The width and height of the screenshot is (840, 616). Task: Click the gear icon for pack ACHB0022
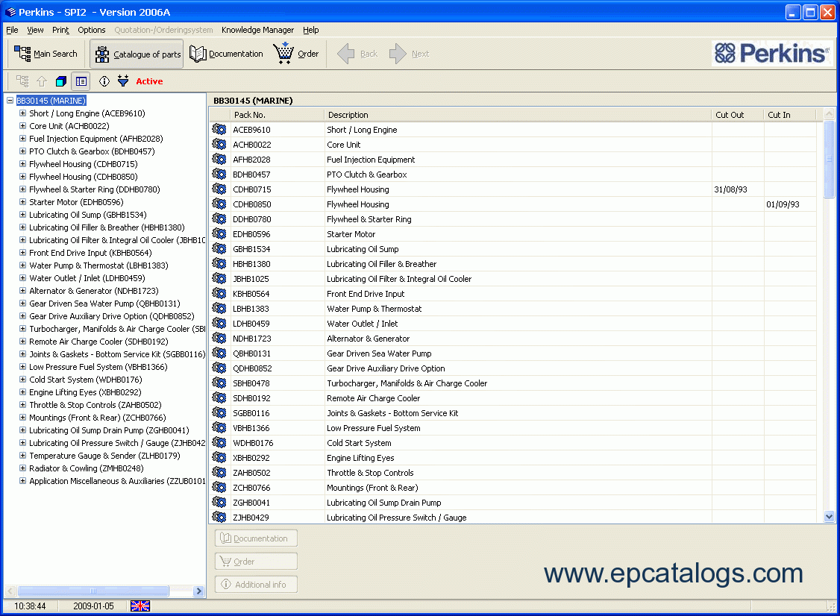coord(219,144)
